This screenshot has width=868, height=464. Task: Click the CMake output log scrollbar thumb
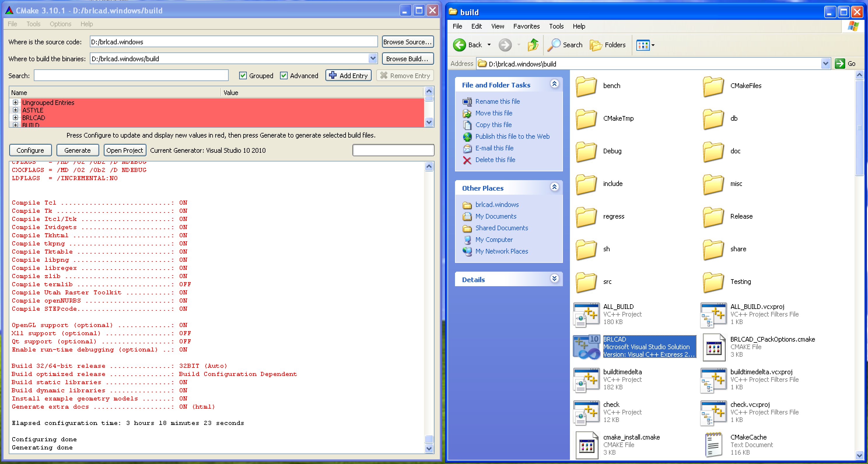click(429, 439)
